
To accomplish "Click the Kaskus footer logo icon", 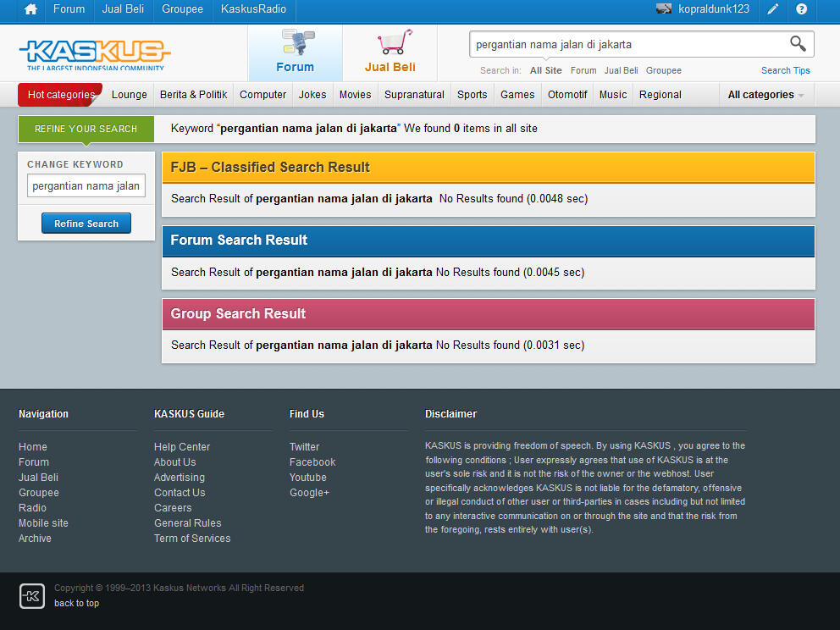I will pyautogui.click(x=32, y=596).
